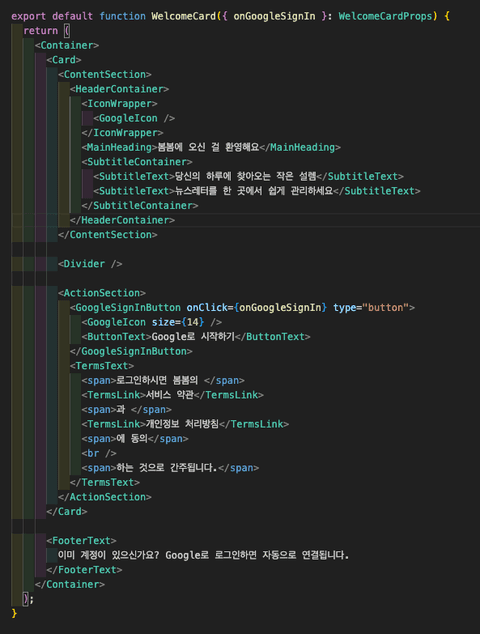The image size is (480, 634).
Task: Click the br tag line
Action: [99, 453]
